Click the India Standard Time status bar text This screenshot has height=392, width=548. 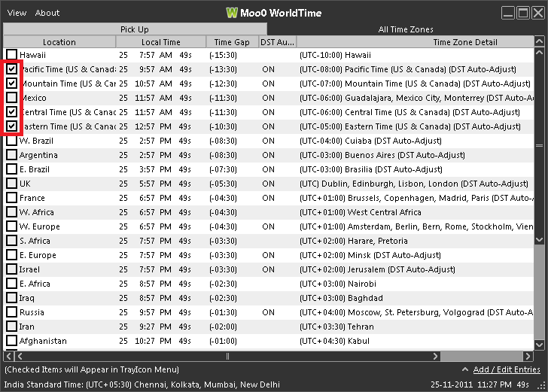coord(142,384)
